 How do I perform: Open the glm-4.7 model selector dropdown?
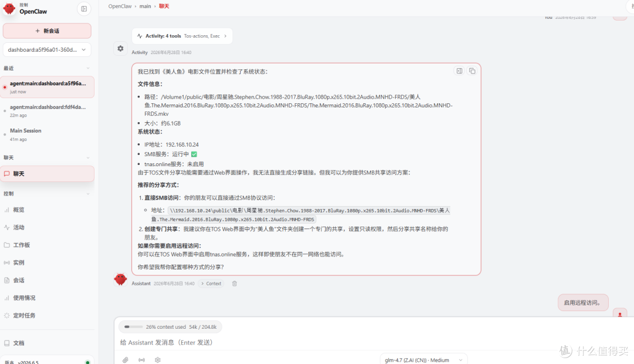424,360
